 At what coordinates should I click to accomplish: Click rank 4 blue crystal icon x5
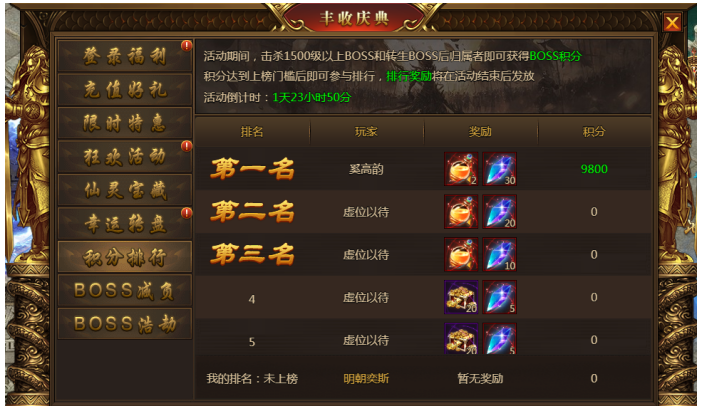pos(499,297)
